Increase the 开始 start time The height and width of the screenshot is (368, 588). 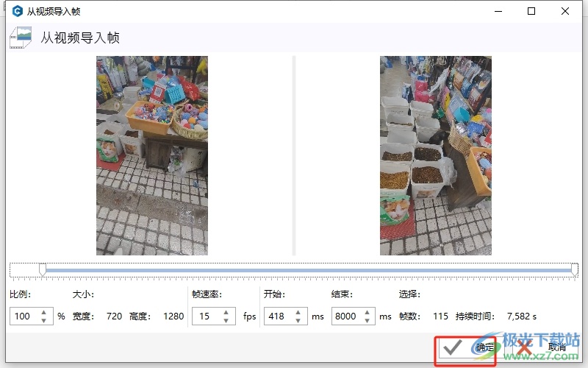coord(298,312)
